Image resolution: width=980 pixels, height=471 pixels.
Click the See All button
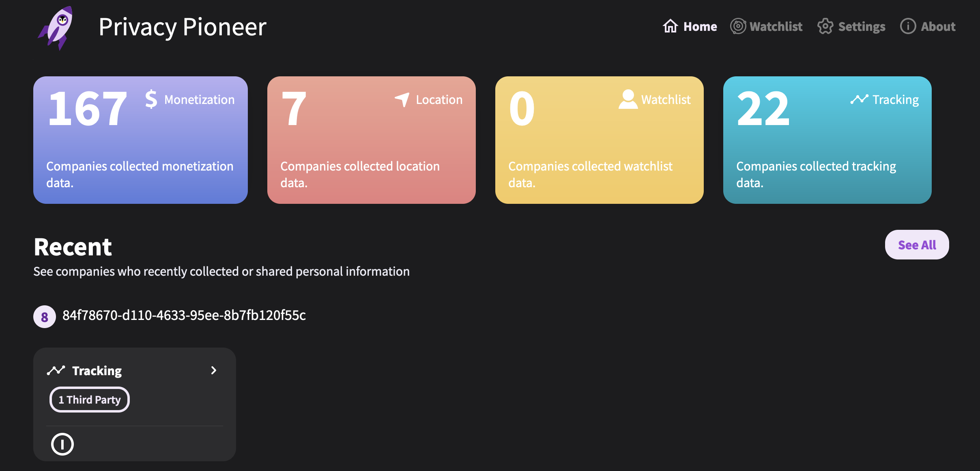[917, 244]
